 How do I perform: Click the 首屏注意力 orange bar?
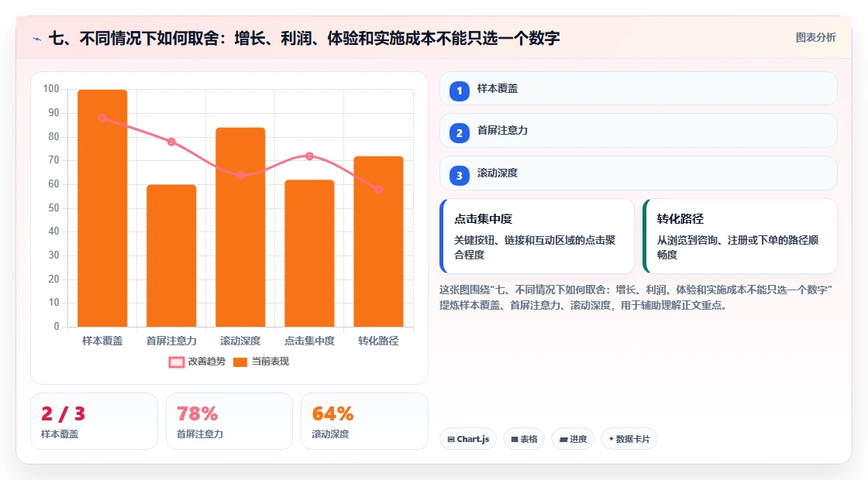coord(171,255)
